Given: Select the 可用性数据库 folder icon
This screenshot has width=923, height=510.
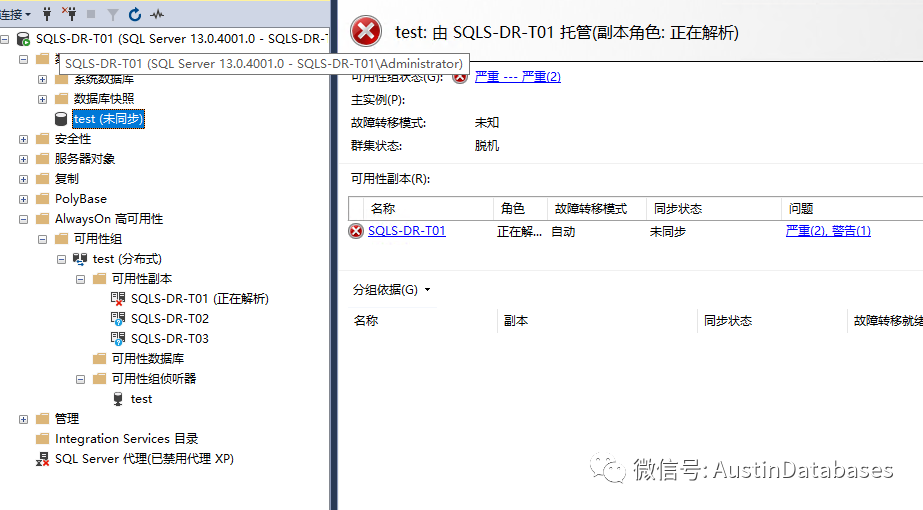Looking at the screenshot, I should coord(99,359).
